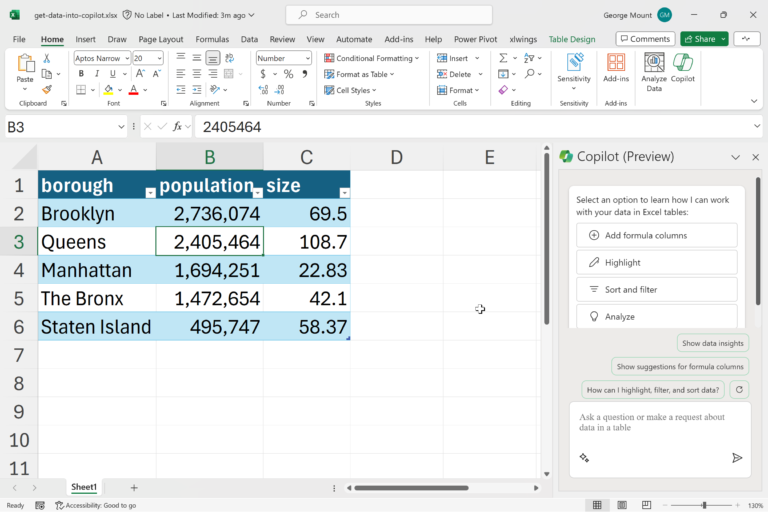Screen dimensions: 768x512
Task: Open the population column filter dropdown
Action: coord(257,192)
